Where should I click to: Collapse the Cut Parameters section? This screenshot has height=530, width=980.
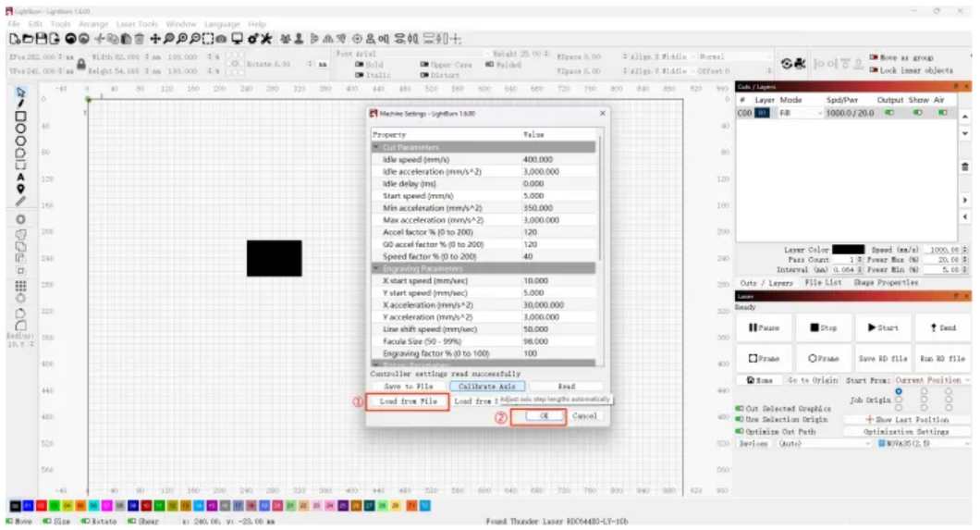pyautogui.click(x=376, y=147)
